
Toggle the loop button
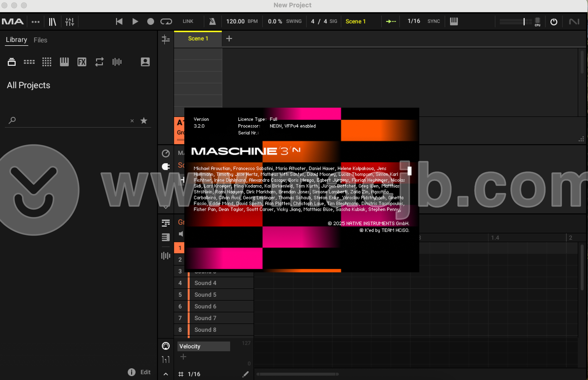[x=166, y=21]
